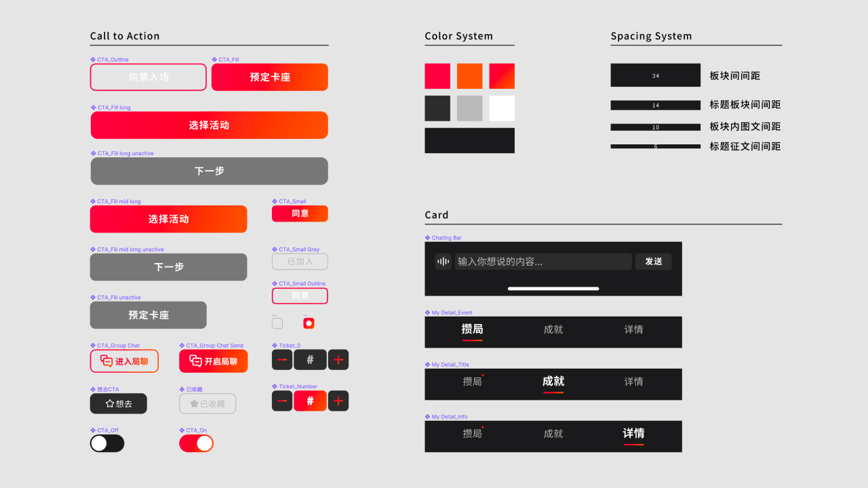Click the solid red color swatch

pyautogui.click(x=437, y=76)
